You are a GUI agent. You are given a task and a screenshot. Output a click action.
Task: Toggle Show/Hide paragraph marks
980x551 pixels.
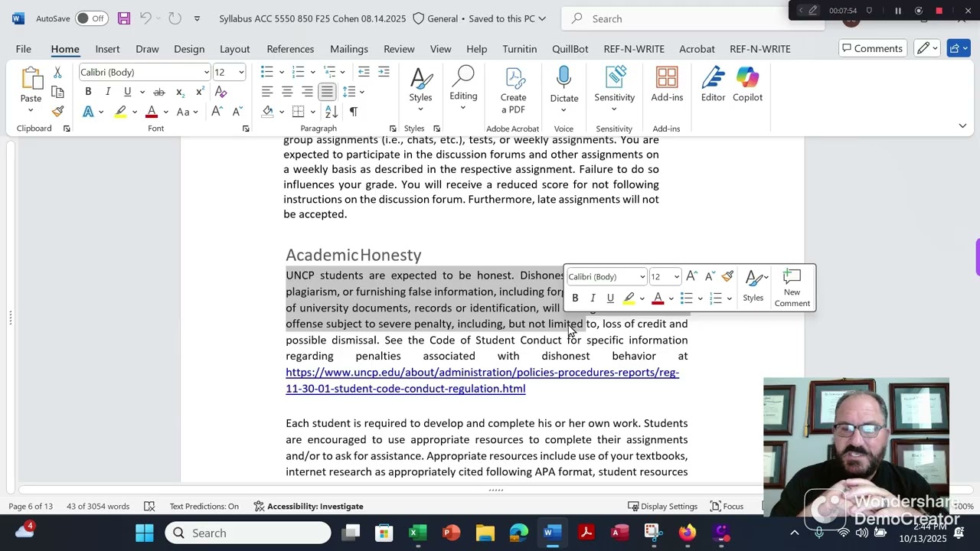pos(353,112)
